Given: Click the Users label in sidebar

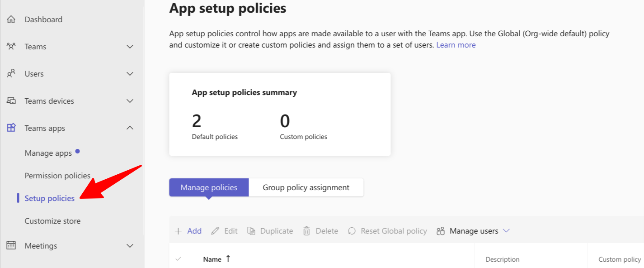Looking at the screenshot, I should point(34,74).
